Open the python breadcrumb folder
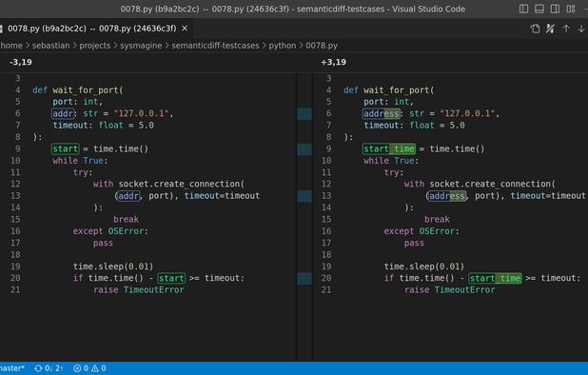This screenshot has width=588, height=375. (282, 46)
